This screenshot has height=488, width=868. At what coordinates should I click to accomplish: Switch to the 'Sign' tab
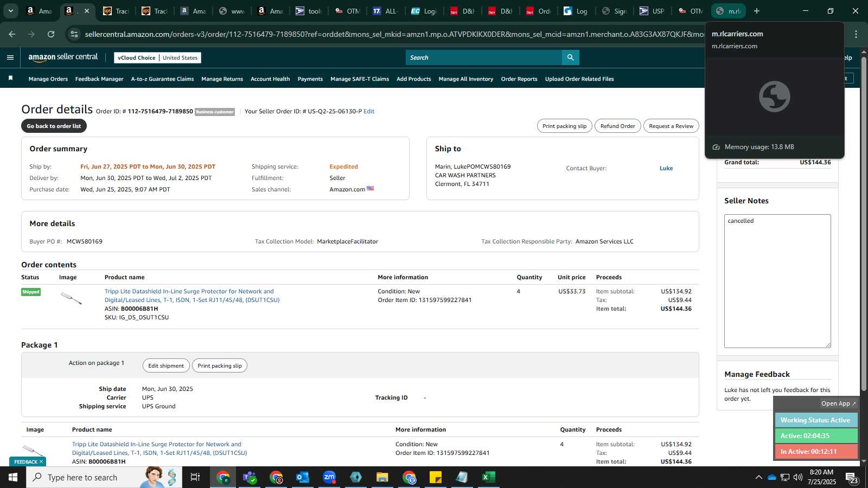click(615, 11)
